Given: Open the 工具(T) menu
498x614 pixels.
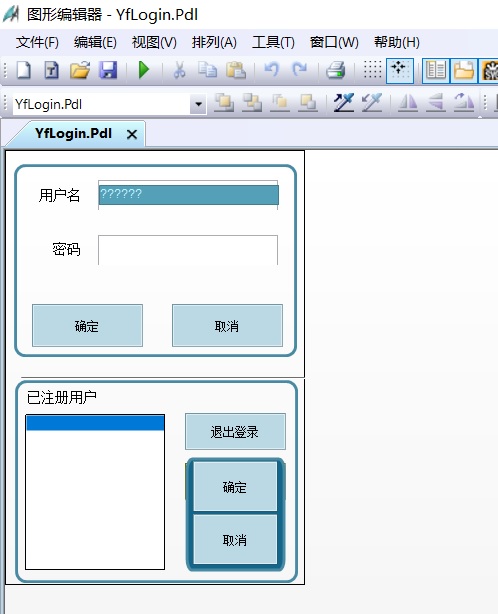Looking at the screenshot, I should point(273,42).
